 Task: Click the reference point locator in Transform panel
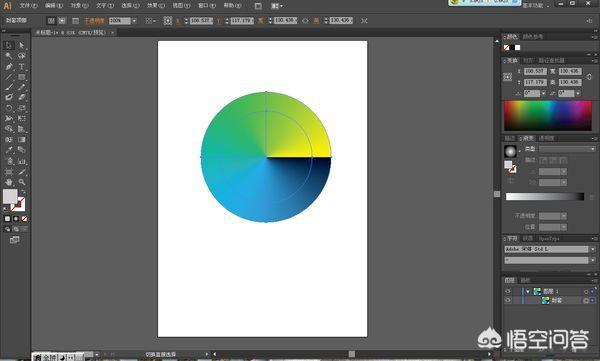click(507, 77)
